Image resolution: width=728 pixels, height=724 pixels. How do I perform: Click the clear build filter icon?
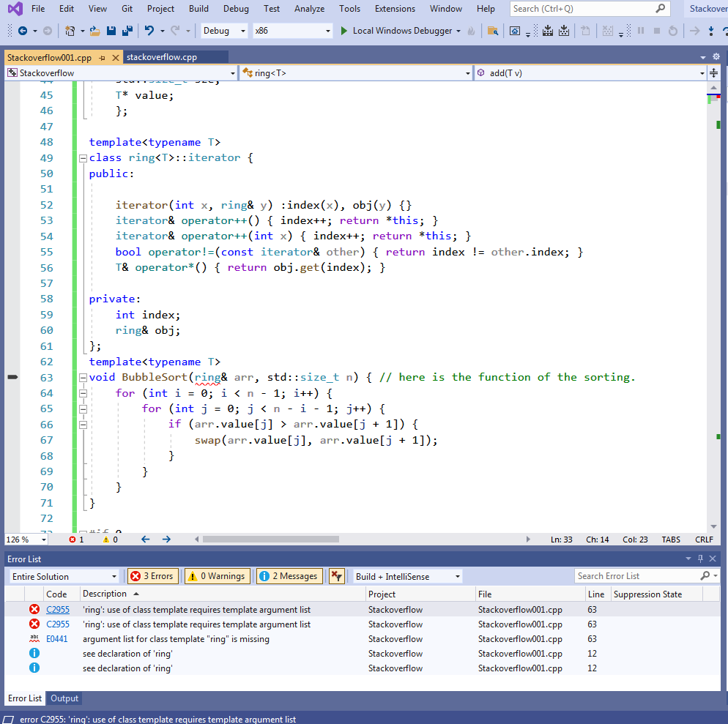tap(336, 576)
